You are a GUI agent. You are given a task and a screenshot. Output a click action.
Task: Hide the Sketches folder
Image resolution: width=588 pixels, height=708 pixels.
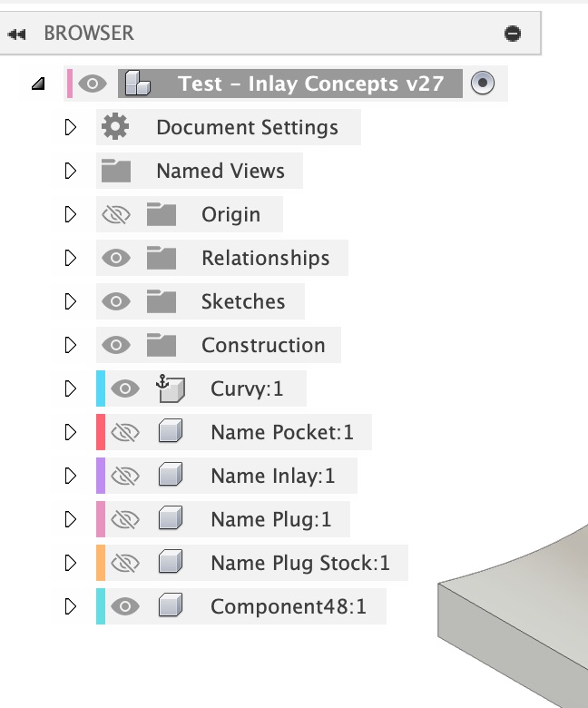(116, 301)
